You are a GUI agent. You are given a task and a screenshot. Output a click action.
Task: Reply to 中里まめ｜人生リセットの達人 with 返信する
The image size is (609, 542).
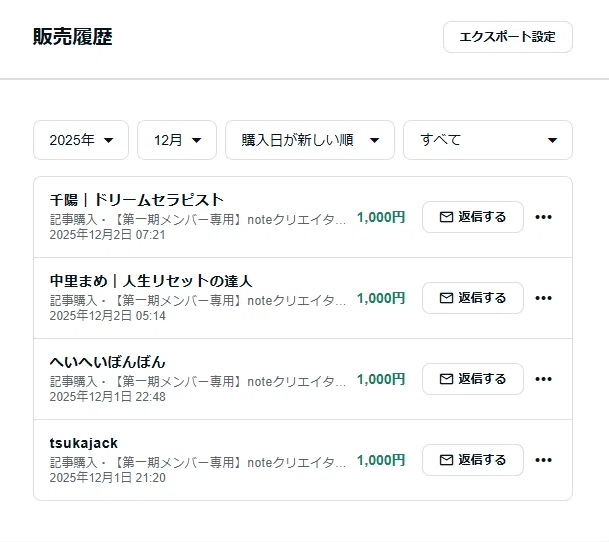click(473, 298)
